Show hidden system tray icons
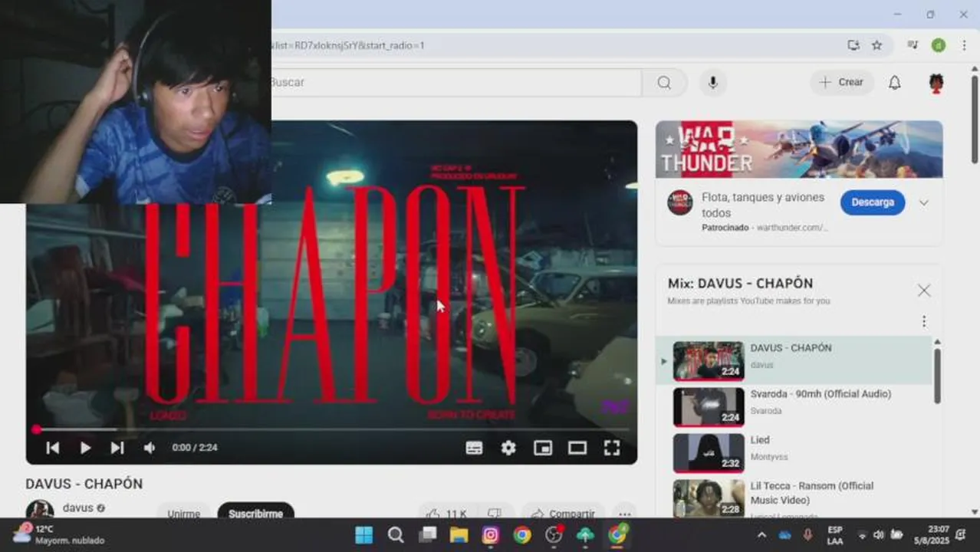 pos(761,535)
